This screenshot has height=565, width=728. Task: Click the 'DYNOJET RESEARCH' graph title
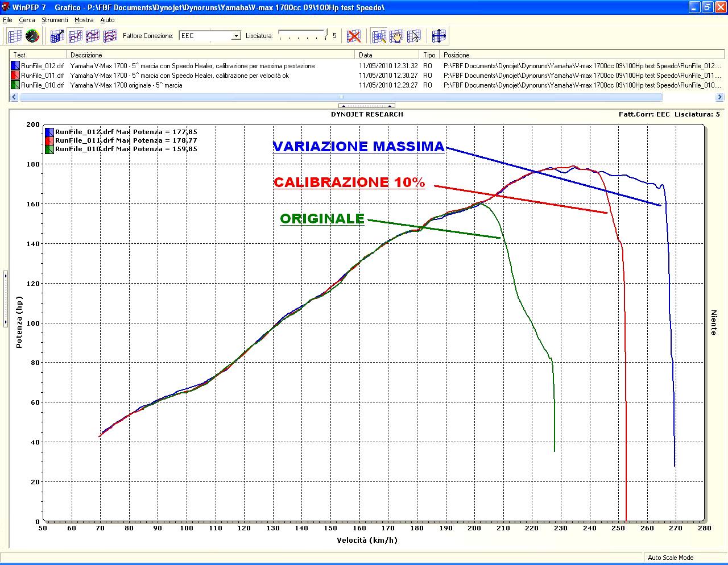tap(367, 114)
